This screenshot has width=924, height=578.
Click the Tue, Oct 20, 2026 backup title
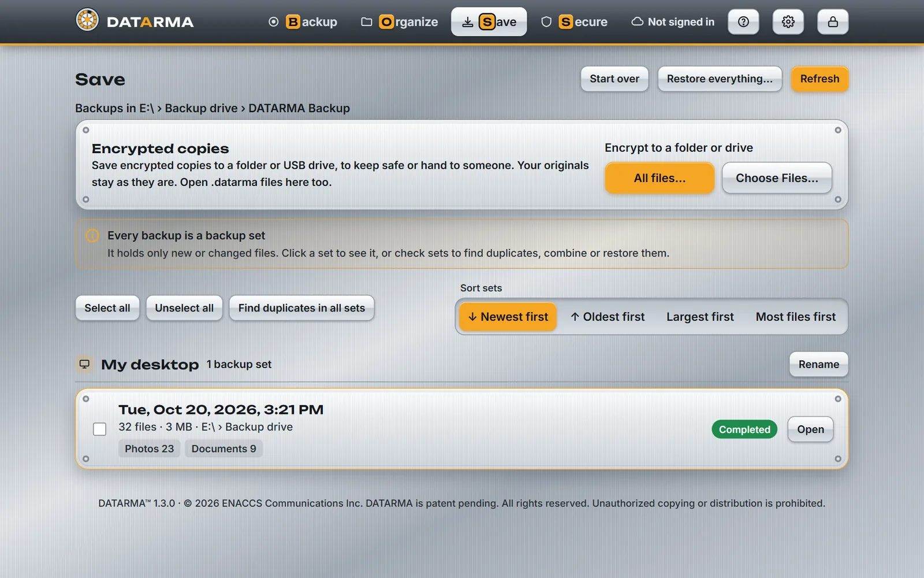[221, 410]
